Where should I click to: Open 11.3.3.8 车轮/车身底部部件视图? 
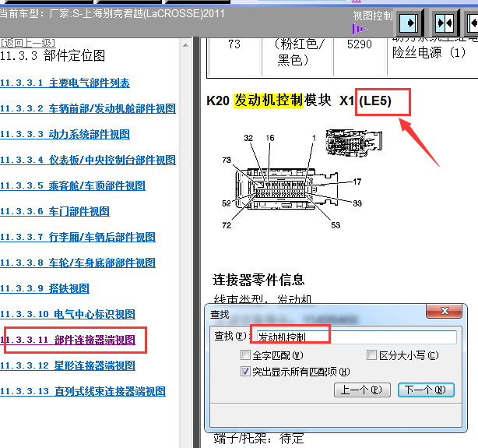click(78, 263)
